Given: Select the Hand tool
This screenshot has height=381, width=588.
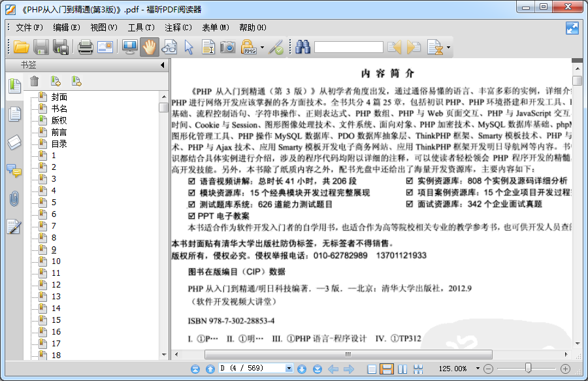Looking at the screenshot, I should click(149, 47).
